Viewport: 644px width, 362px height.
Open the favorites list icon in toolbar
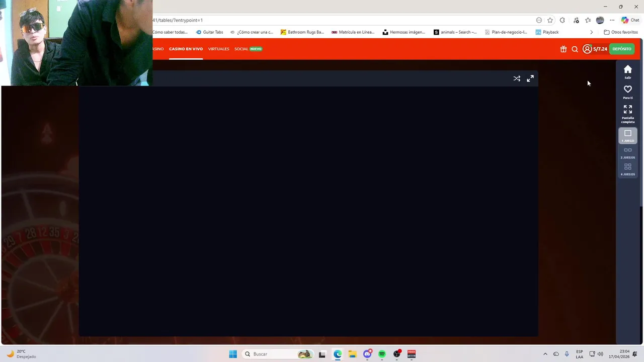[x=588, y=20]
